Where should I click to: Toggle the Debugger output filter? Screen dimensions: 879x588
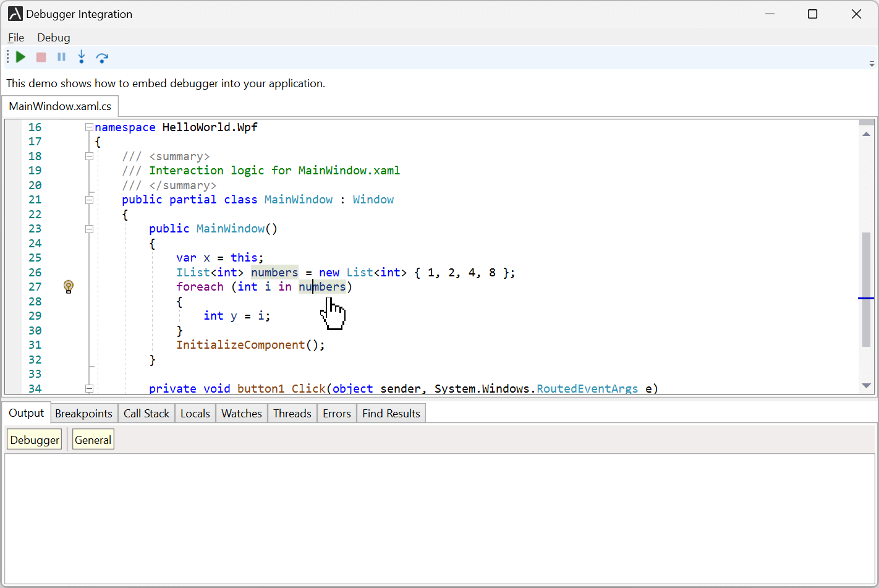pos(35,440)
